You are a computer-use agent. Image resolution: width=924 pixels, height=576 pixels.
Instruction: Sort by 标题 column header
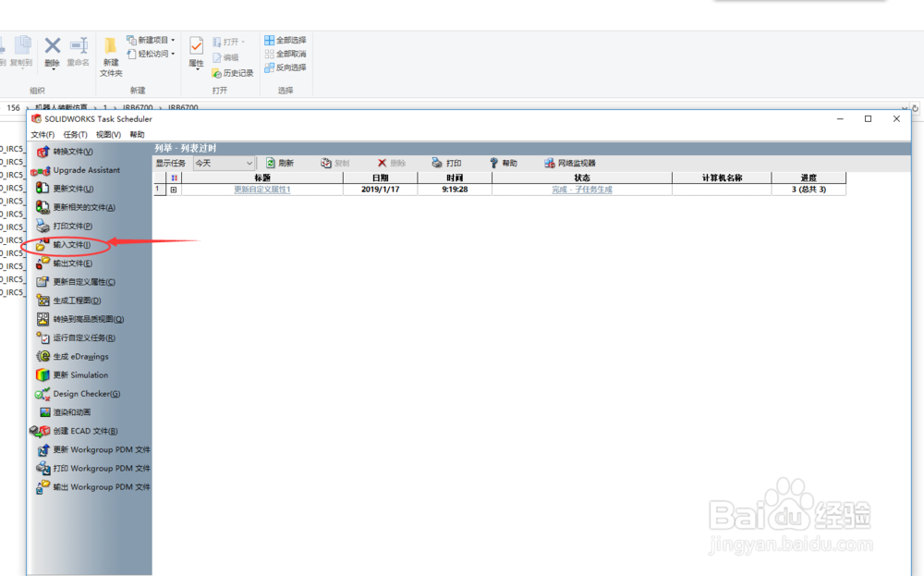coord(262,178)
